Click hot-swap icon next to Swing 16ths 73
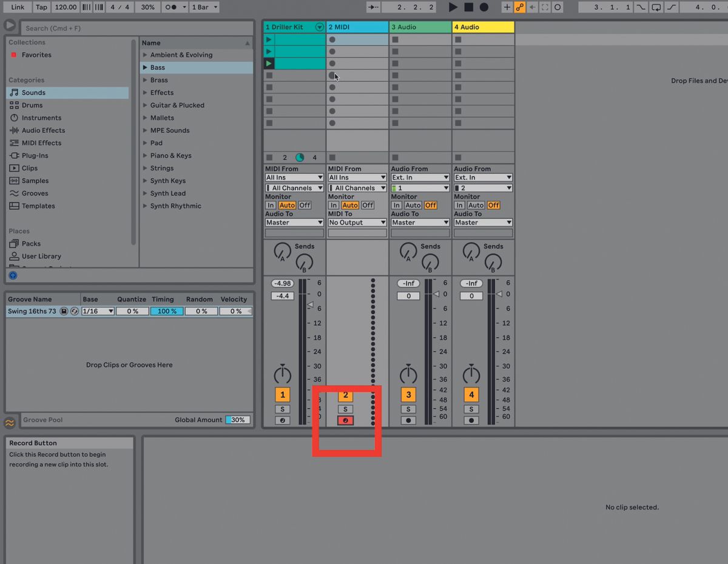 [75, 311]
